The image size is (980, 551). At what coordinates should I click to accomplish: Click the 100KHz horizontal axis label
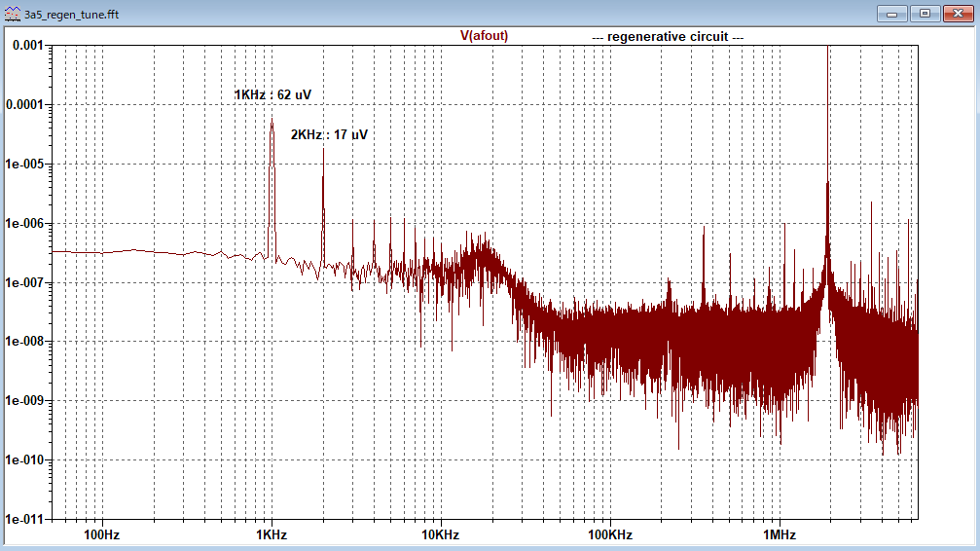tap(609, 535)
